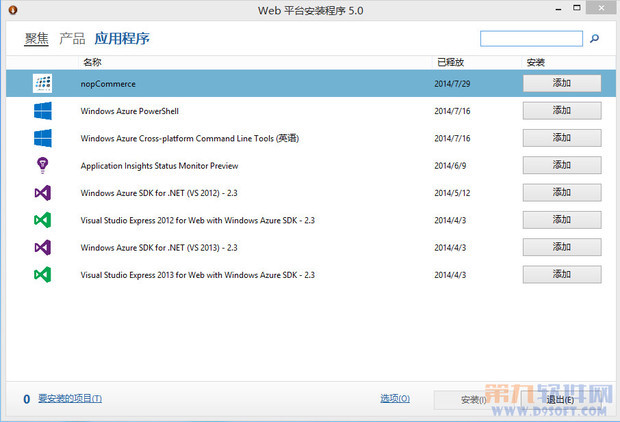Image resolution: width=620 pixels, height=422 pixels.
Task: Click the 名称 column header
Action: click(92, 62)
